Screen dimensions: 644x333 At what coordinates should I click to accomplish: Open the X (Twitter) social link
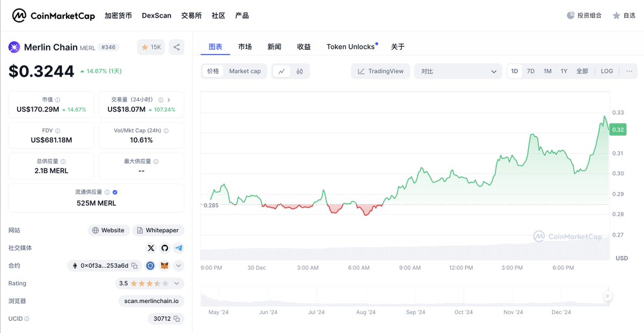pyautogui.click(x=151, y=248)
